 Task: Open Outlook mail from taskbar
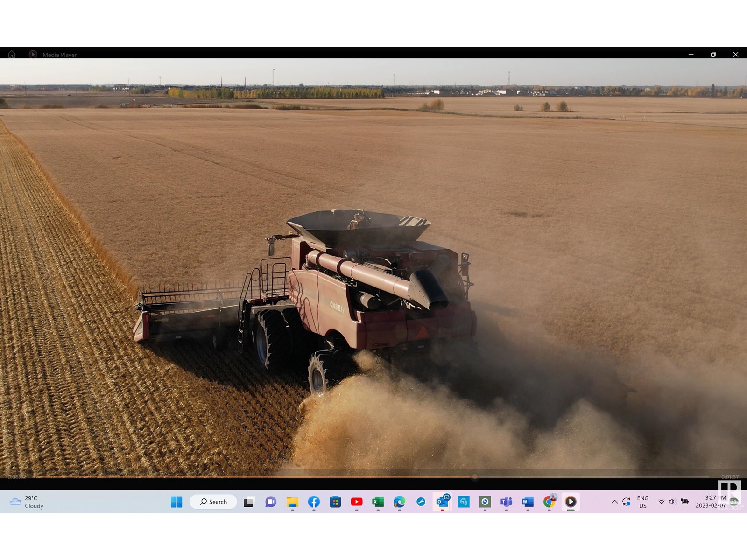pyautogui.click(x=442, y=502)
